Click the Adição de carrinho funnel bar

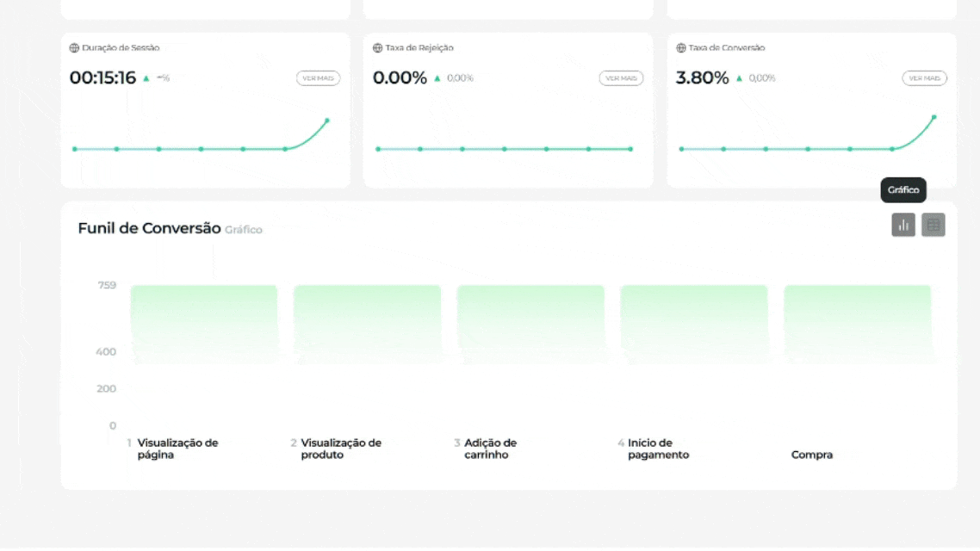[530, 325]
